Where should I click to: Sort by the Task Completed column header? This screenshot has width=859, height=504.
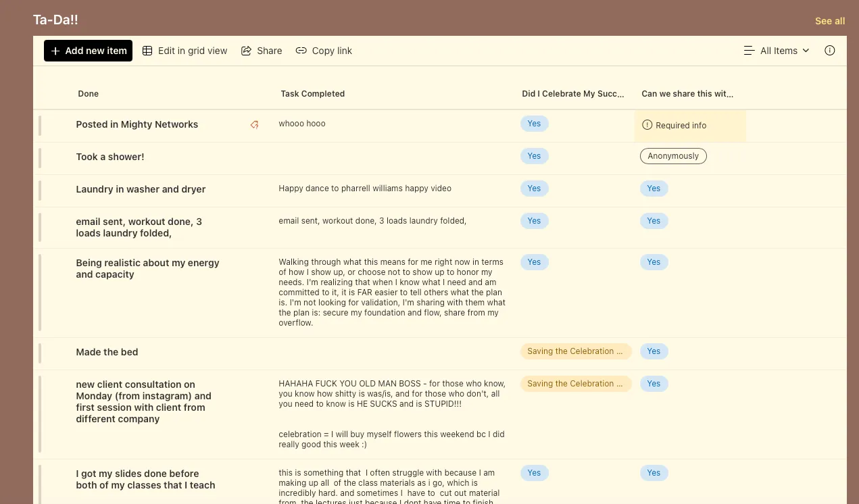click(x=312, y=94)
